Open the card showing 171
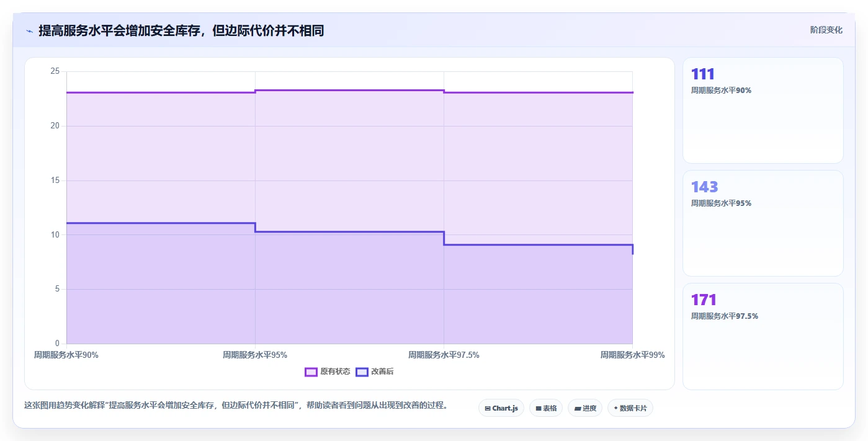Image resolution: width=868 pixels, height=441 pixels. coord(763,337)
